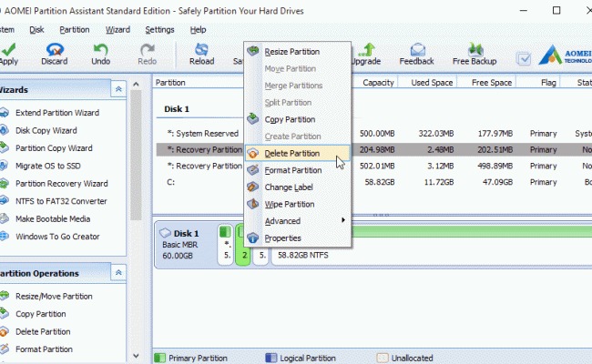The image size is (592, 364).
Task: Click the Discard toolbar icon
Action: tap(55, 49)
